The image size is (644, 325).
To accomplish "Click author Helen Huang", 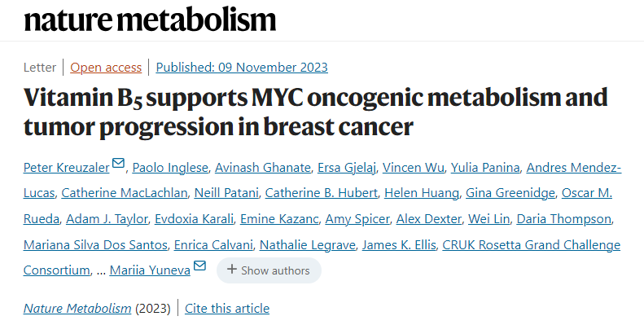I will click(x=422, y=193).
